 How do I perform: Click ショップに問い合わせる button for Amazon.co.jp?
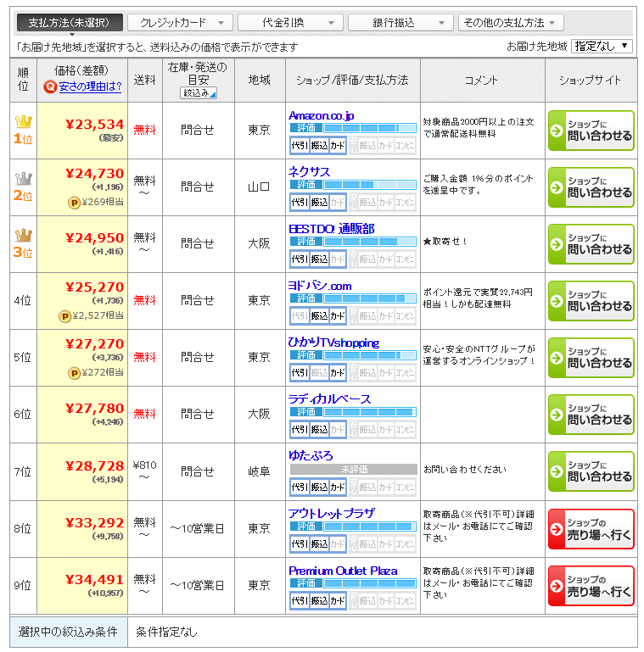tap(591, 131)
